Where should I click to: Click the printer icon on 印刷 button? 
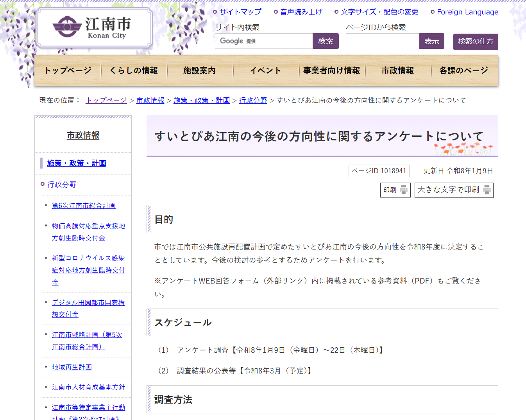pyautogui.click(x=404, y=190)
